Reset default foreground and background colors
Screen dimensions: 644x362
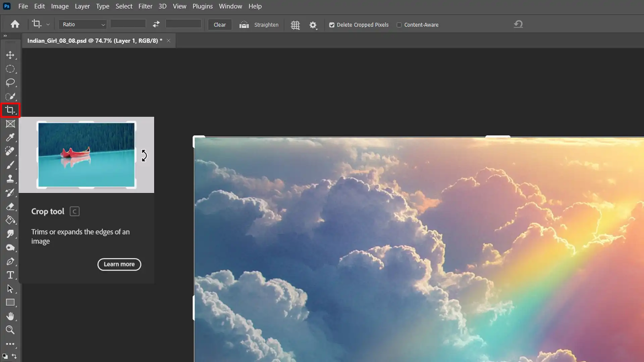coord(5,356)
